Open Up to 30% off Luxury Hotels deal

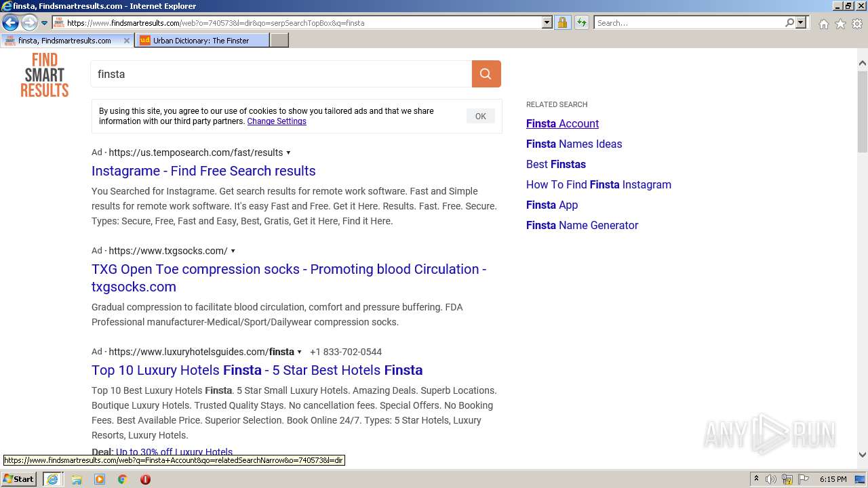pos(174,451)
